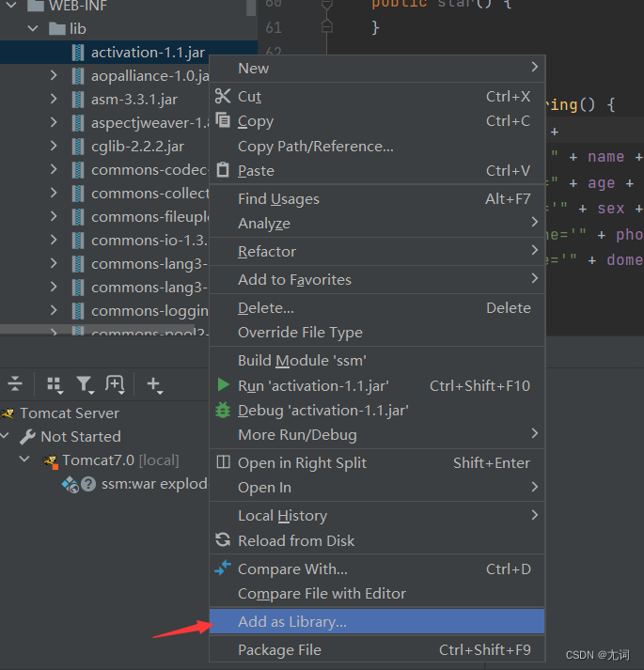Expand the asm-3.3.1.jar node

[x=54, y=99]
